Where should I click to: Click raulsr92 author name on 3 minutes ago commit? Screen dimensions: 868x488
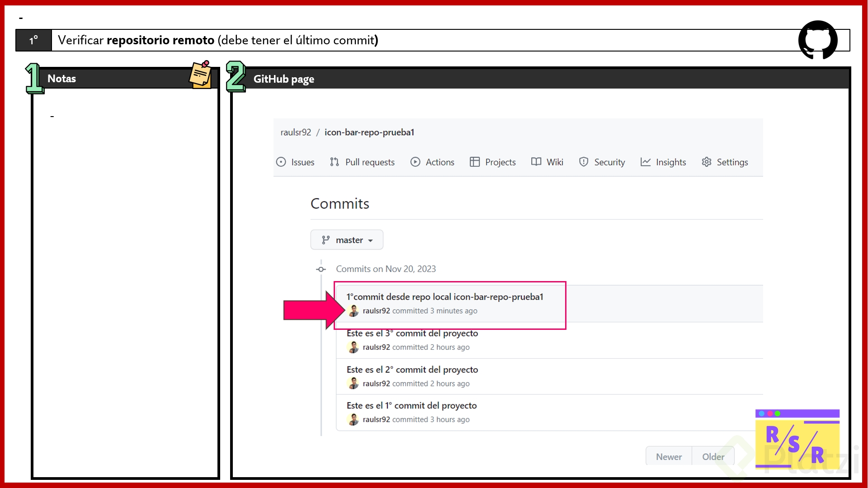[376, 311]
